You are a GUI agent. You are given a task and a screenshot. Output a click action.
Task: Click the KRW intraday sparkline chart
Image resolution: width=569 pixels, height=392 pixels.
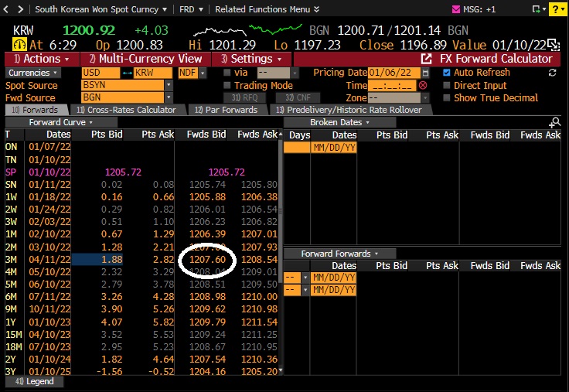[247, 30]
